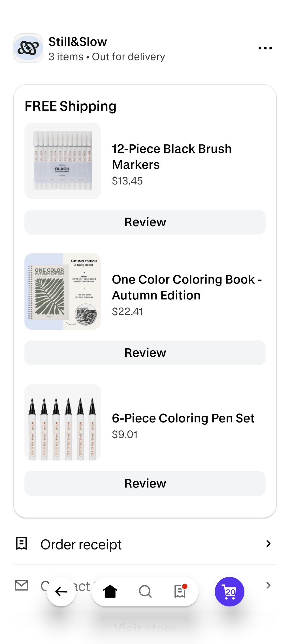The image size is (290, 644).
Task: Review the 12-Piece Black Brush Markers
Action: pos(145,222)
